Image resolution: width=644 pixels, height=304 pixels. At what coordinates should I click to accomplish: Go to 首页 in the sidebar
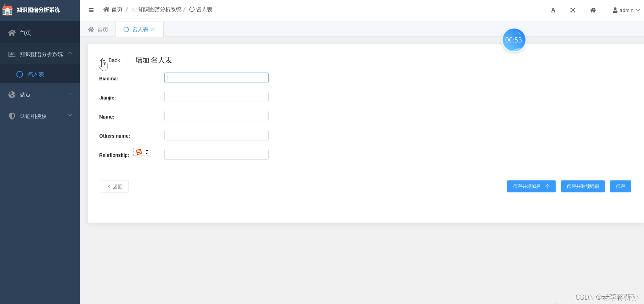pos(40,33)
